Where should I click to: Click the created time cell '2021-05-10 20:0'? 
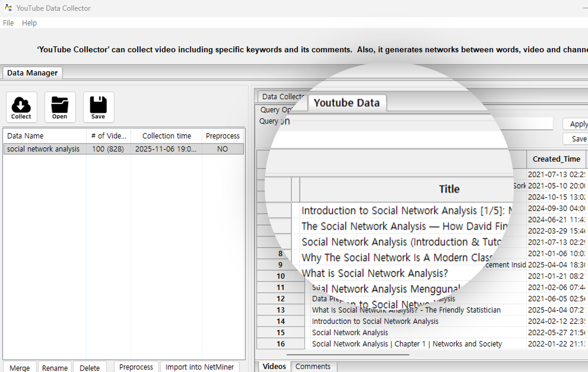tap(556, 186)
